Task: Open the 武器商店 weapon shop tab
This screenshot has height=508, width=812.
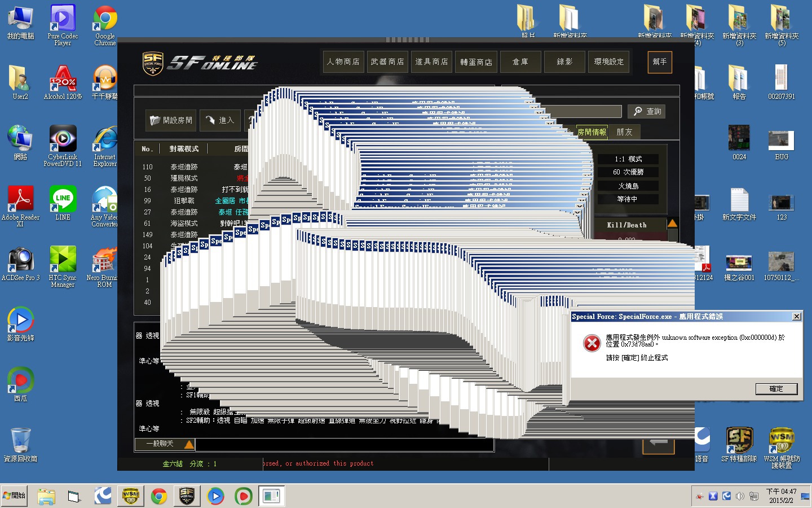Action: click(x=387, y=62)
